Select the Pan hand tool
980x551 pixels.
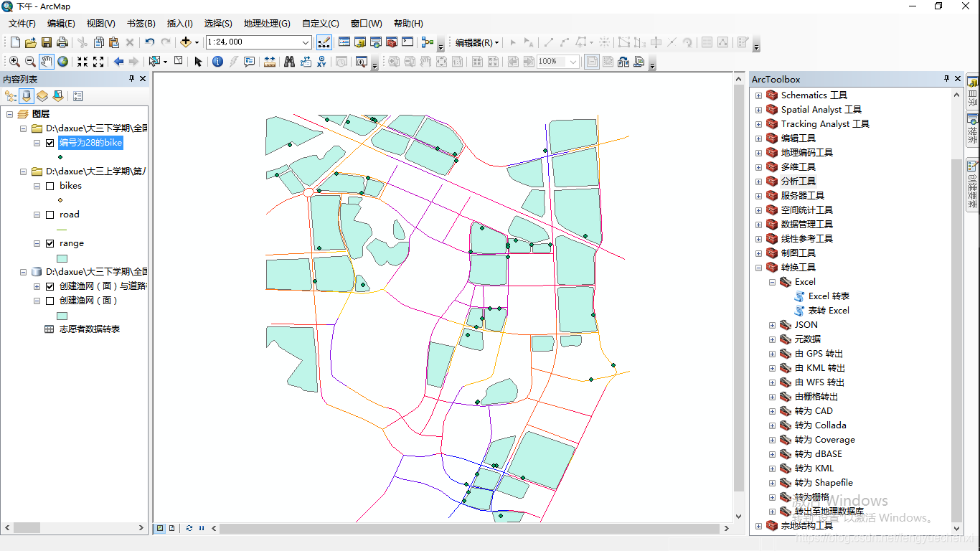click(47, 62)
